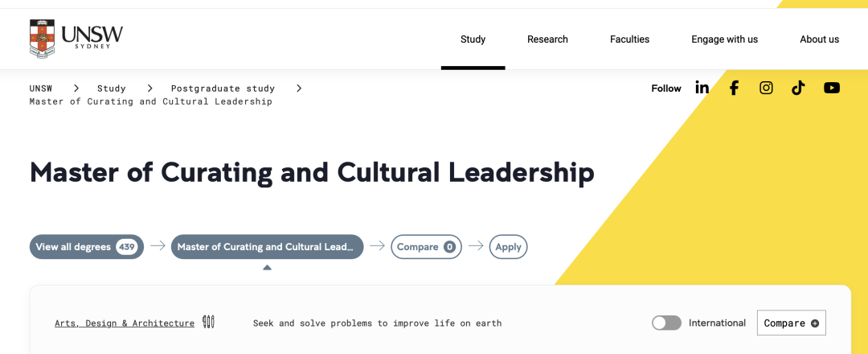
Task: Open UNSW LinkedIn page icon
Action: tap(702, 88)
